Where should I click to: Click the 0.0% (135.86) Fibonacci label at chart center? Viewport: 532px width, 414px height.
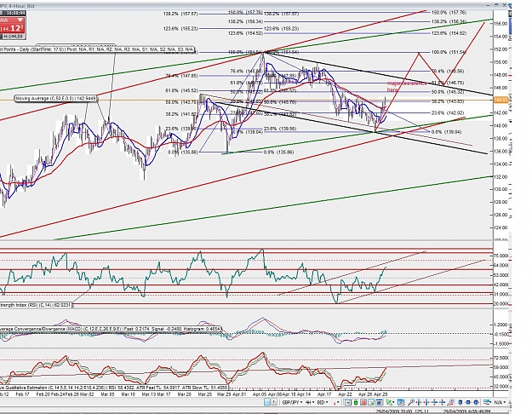278,152
